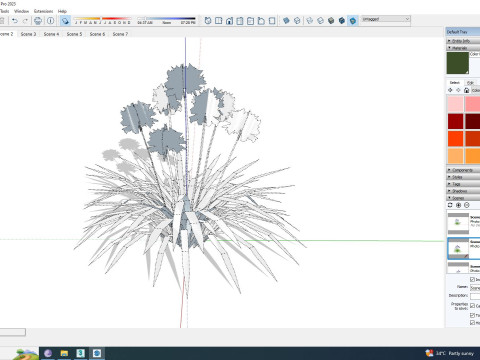Click the Update Scene icon in Scenes panel
The width and height of the screenshot is (480, 360).
pos(450,205)
